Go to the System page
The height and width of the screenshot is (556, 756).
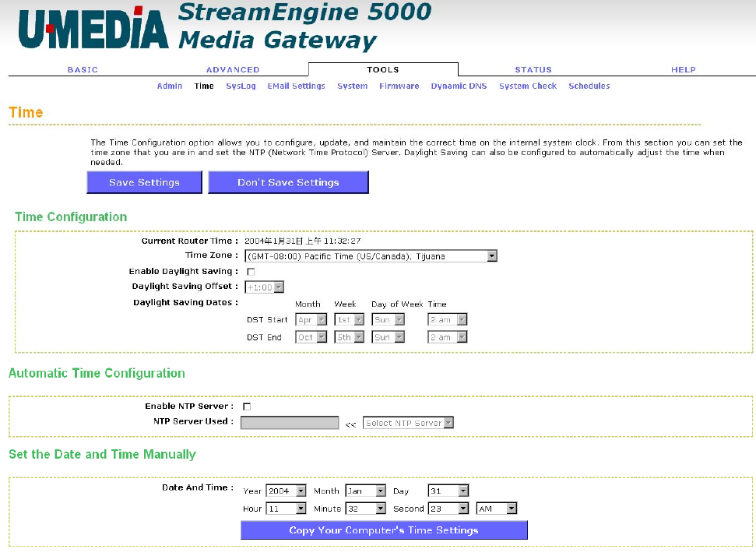(352, 86)
